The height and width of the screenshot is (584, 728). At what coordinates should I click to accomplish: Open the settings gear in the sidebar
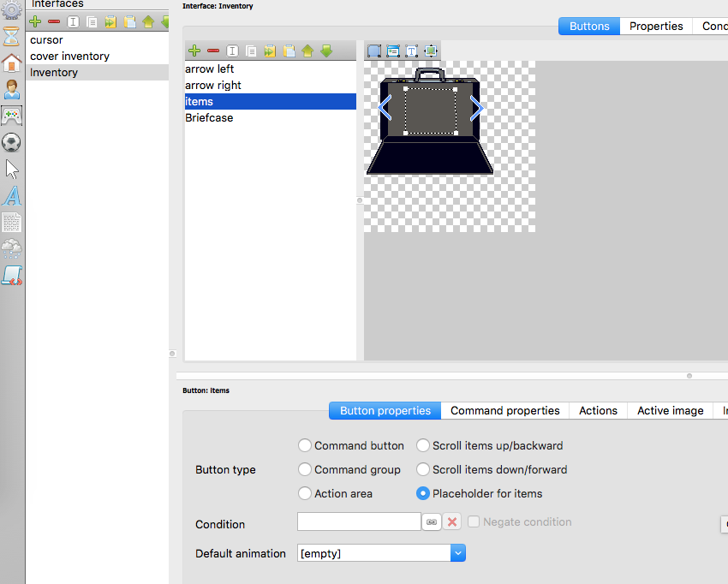coord(12,9)
